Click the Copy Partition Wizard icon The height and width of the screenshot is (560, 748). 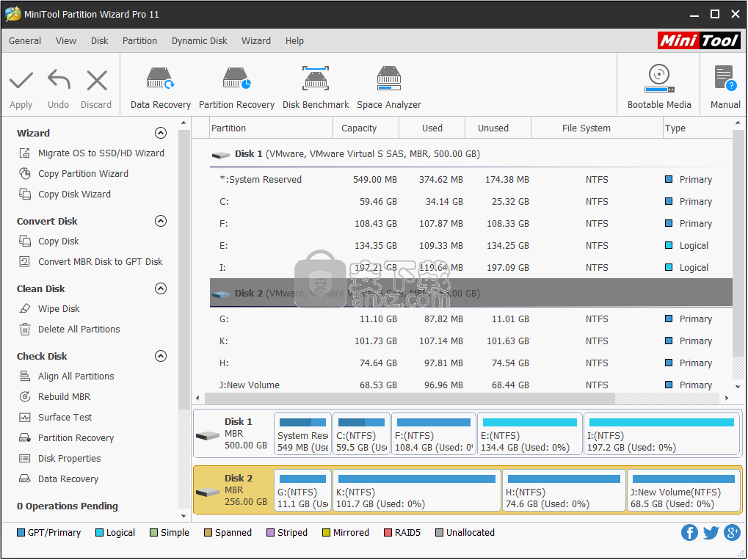(25, 174)
